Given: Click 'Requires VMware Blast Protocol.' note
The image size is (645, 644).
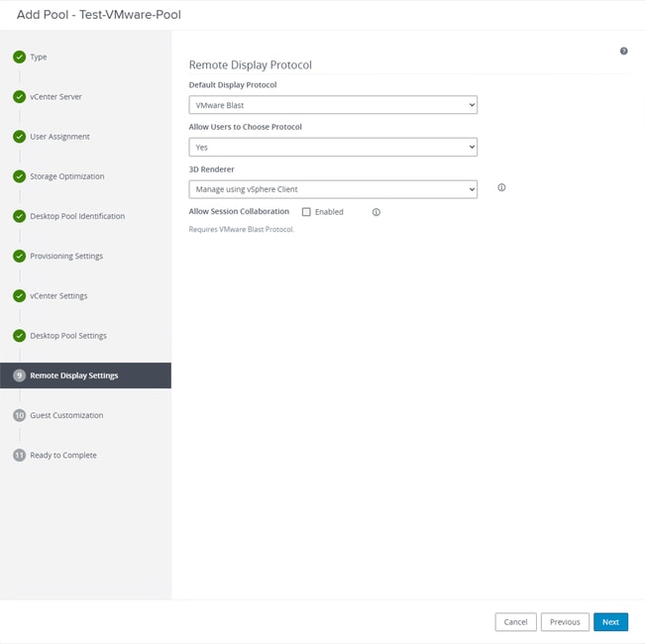Looking at the screenshot, I should (x=242, y=230).
